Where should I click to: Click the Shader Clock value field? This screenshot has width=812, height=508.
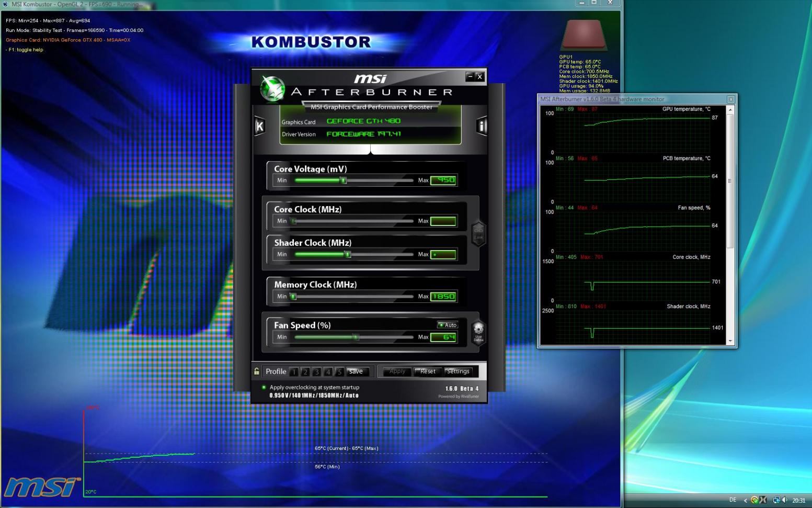444,254
